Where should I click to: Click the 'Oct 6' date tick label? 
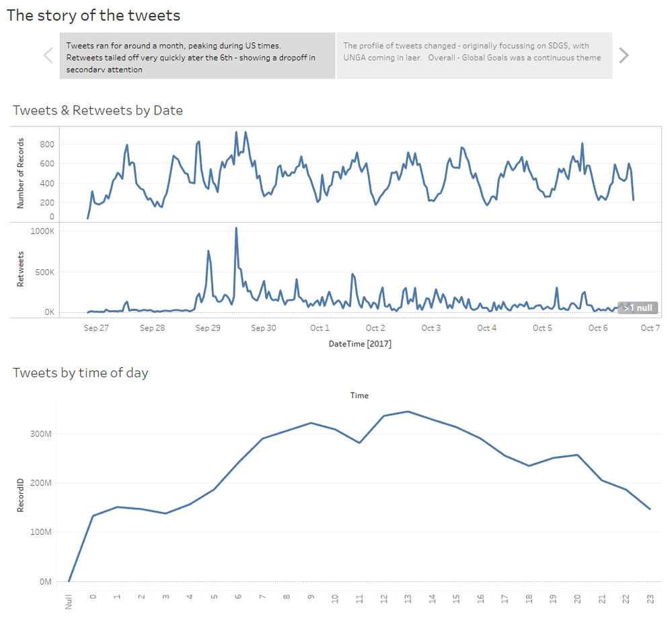pyautogui.click(x=598, y=328)
